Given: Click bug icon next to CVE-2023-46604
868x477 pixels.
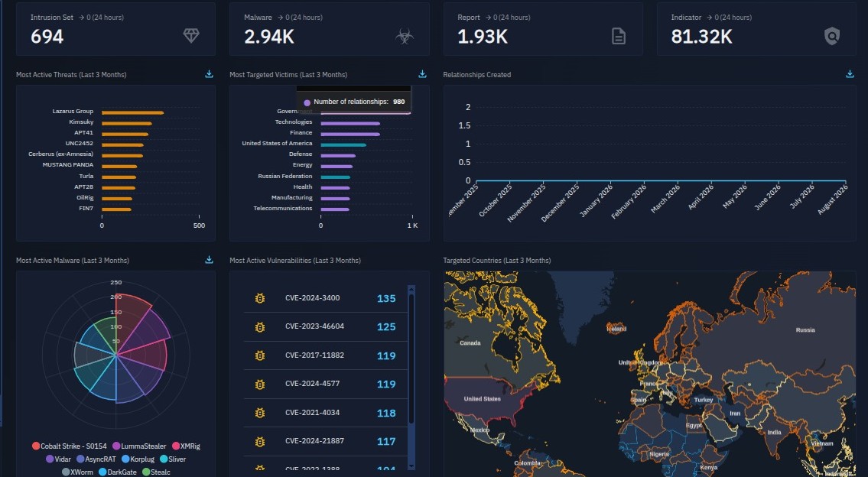Looking at the screenshot, I should coord(260,327).
